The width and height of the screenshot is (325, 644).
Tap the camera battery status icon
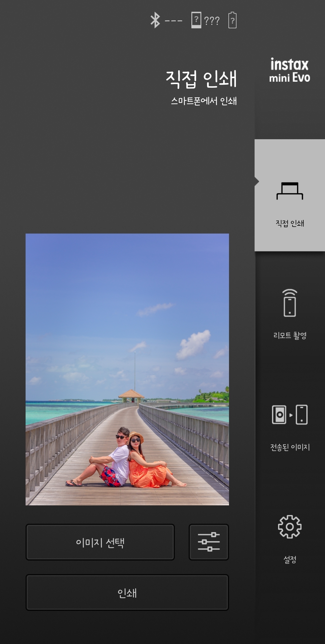pos(232,20)
